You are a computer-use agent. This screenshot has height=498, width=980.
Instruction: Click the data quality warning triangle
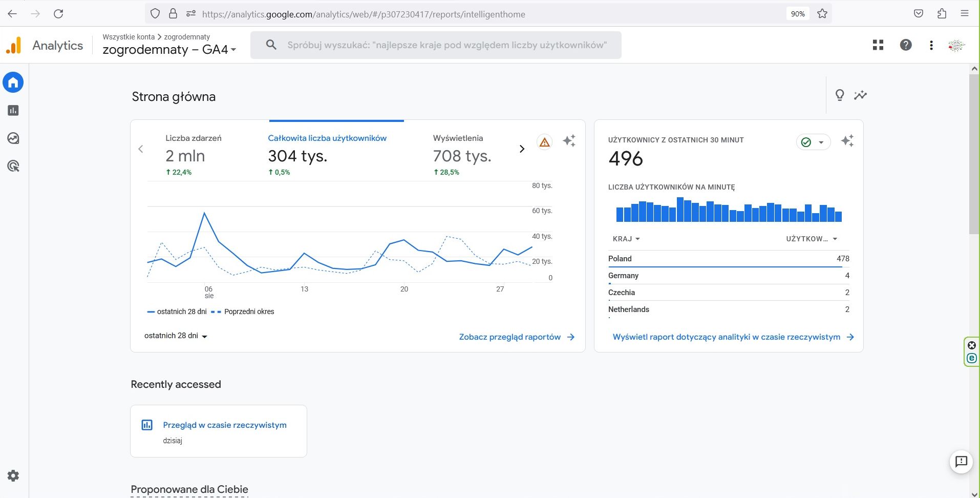click(x=544, y=142)
